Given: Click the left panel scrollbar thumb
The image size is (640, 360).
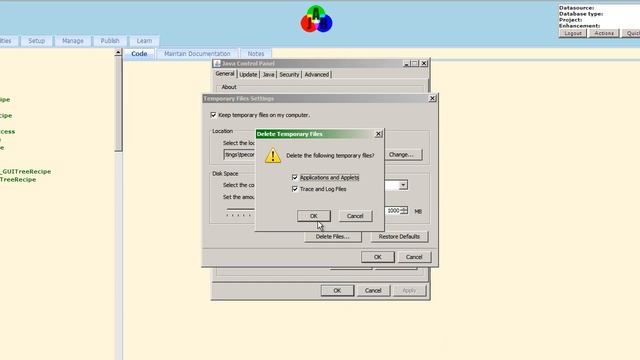Looking at the screenshot, I should point(118,104).
